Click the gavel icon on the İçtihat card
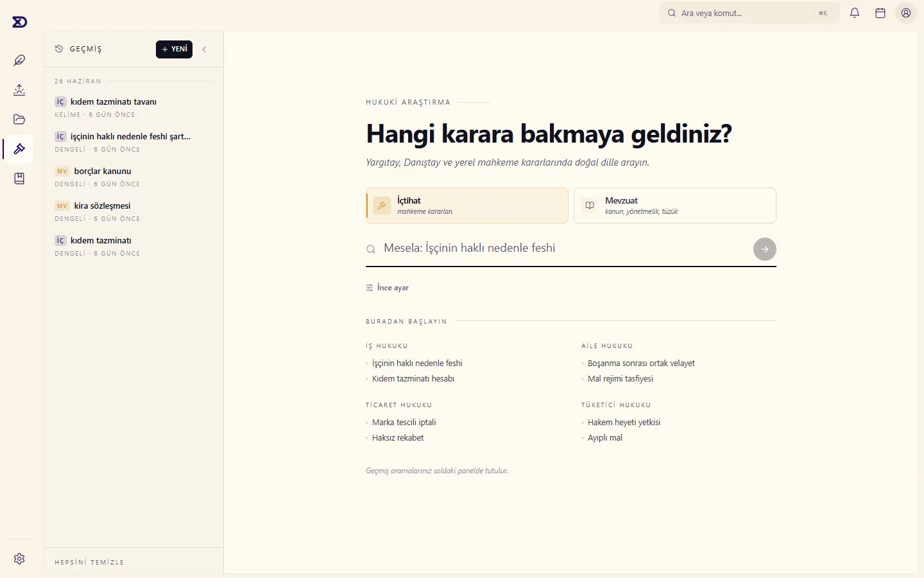 [x=382, y=206]
